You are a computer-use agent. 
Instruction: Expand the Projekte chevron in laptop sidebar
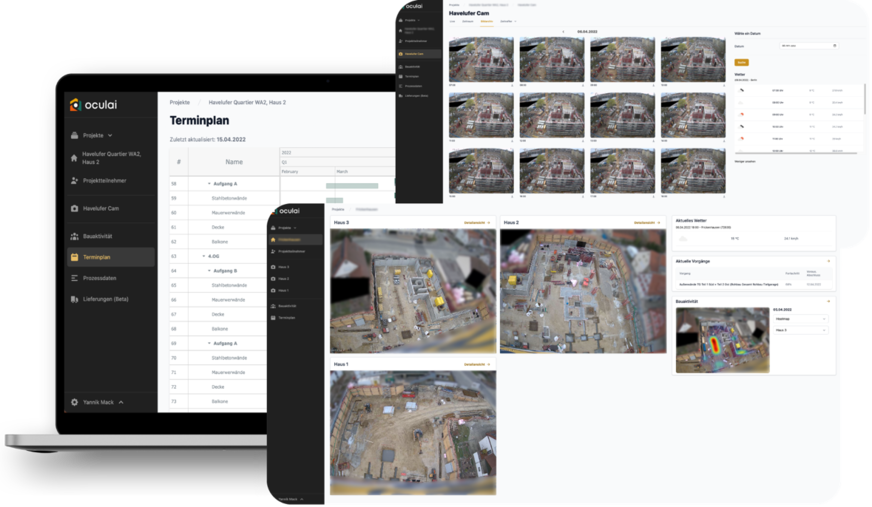tap(110, 135)
